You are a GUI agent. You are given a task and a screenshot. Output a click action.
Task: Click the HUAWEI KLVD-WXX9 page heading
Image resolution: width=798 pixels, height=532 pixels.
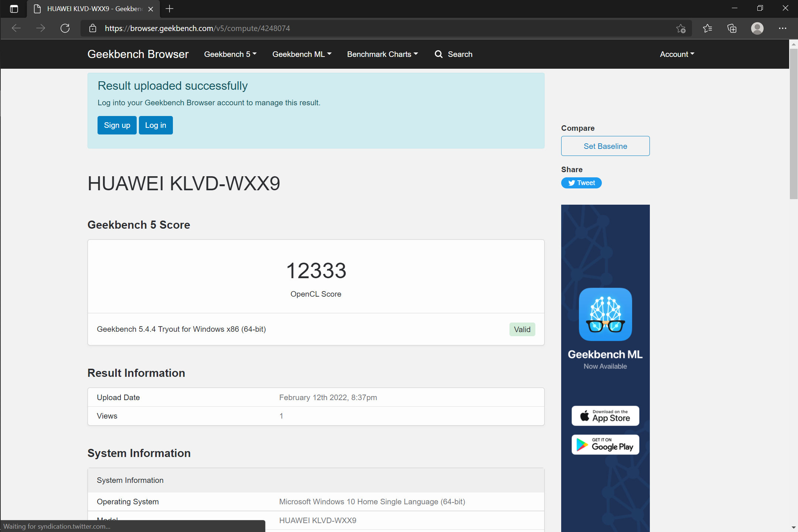(184, 184)
